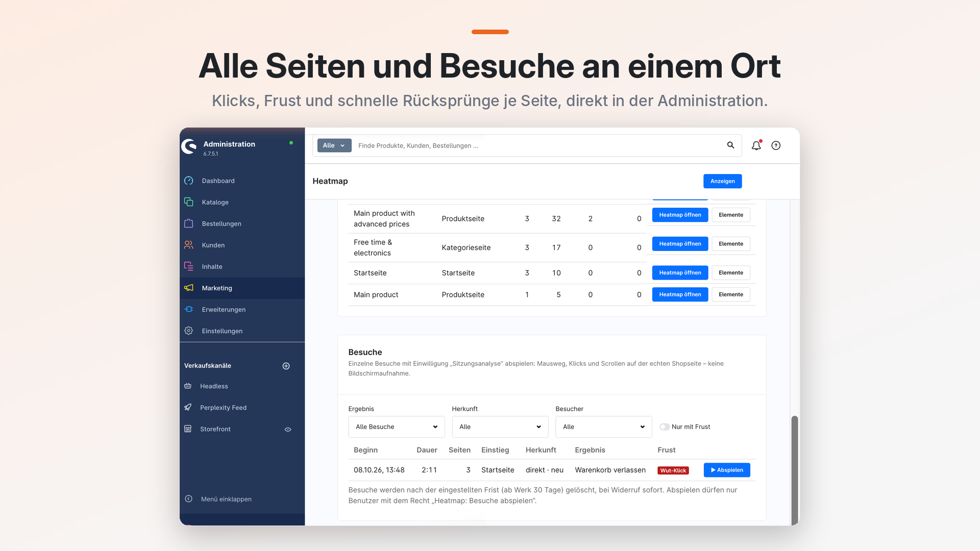Viewport: 980px width, 551px height.
Task: Open the Kataloge menu item
Action: click(x=242, y=202)
